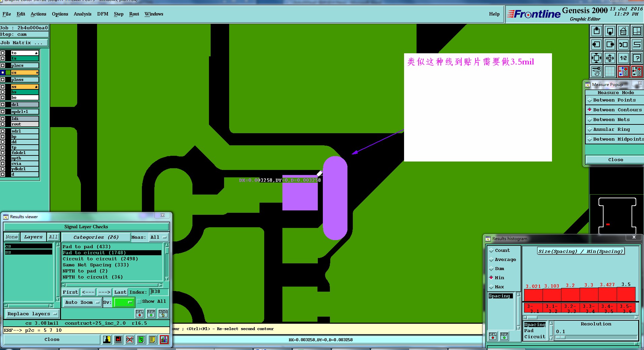644x350 pixels.
Task: Toggle the grid display icon
Action: click(610, 71)
